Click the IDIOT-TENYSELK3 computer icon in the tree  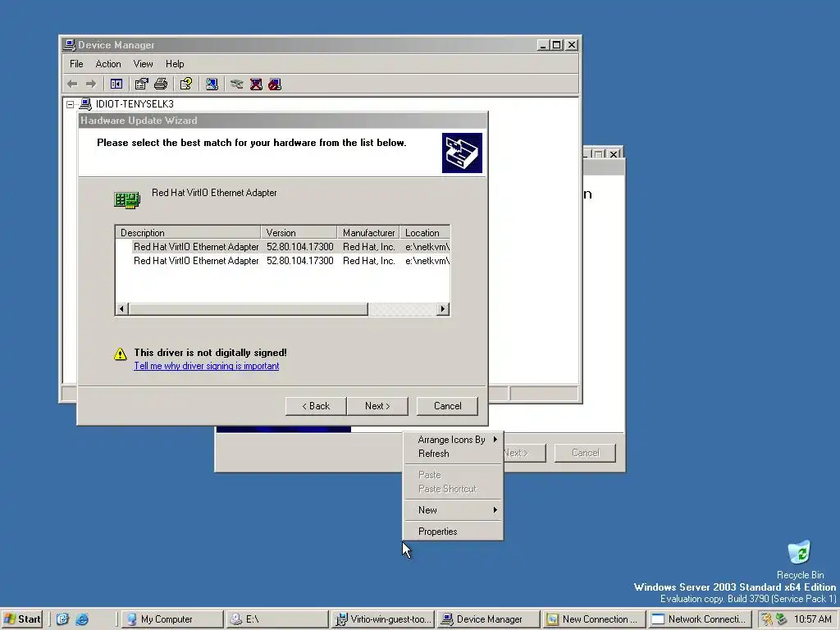pyautogui.click(x=85, y=104)
